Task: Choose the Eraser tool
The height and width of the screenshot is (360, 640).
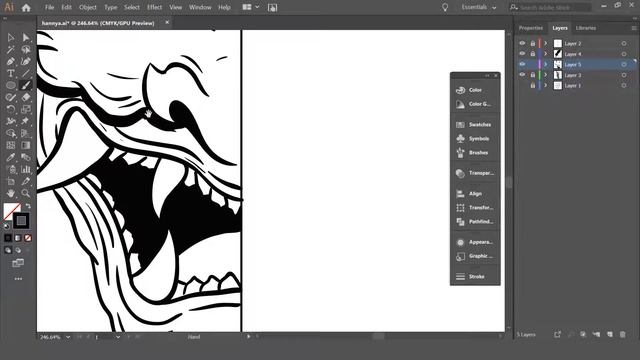Action: tap(26, 97)
